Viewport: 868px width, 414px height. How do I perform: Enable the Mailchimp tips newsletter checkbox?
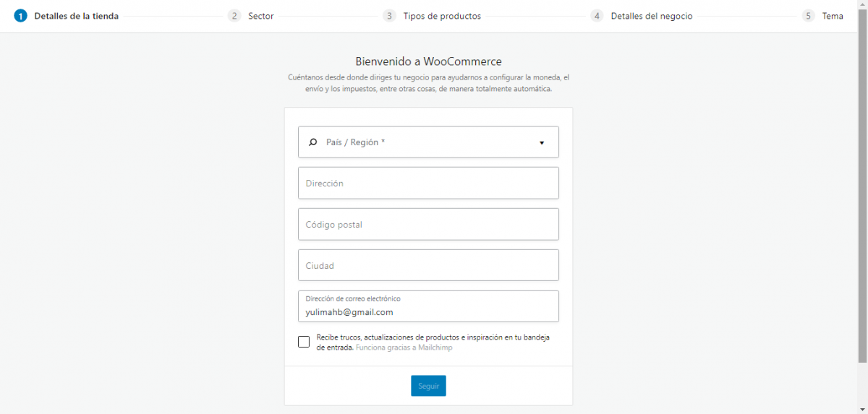tap(304, 342)
